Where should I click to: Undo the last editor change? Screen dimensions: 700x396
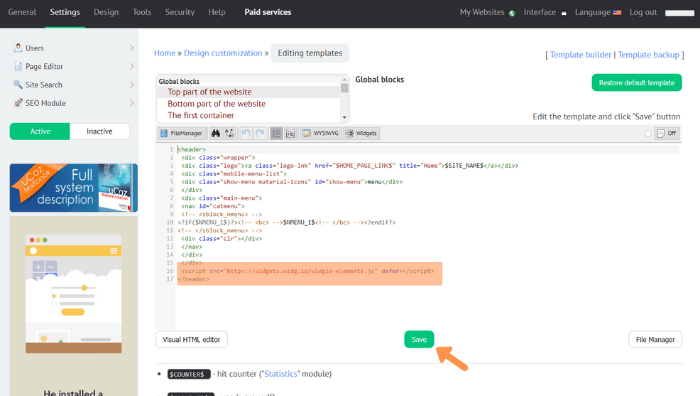click(246, 133)
